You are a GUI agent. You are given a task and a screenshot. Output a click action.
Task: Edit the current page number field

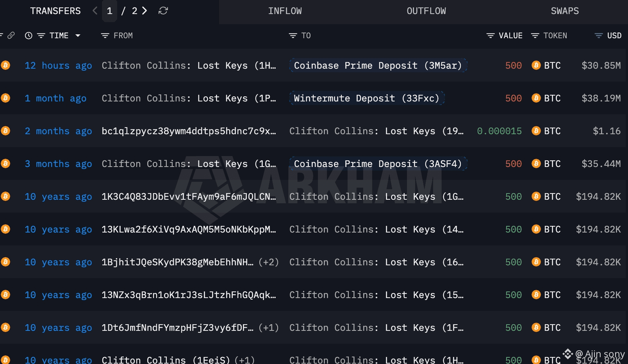point(110,11)
